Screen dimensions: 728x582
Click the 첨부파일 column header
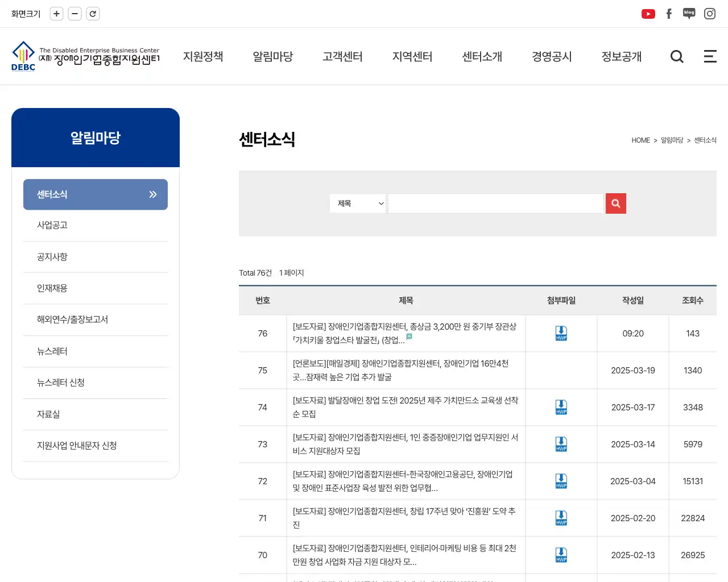click(561, 301)
